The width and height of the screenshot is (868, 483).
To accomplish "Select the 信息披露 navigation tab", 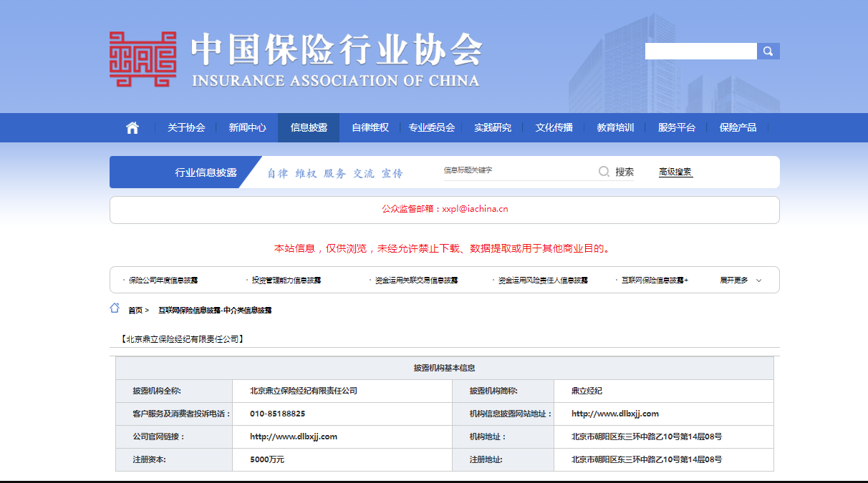I will pos(309,128).
